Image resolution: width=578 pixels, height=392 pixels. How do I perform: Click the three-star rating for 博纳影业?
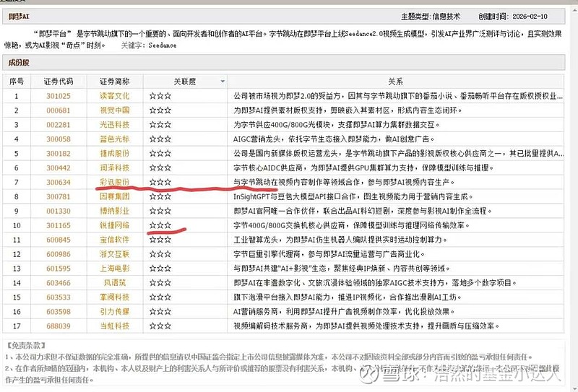[x=160, y=211]
